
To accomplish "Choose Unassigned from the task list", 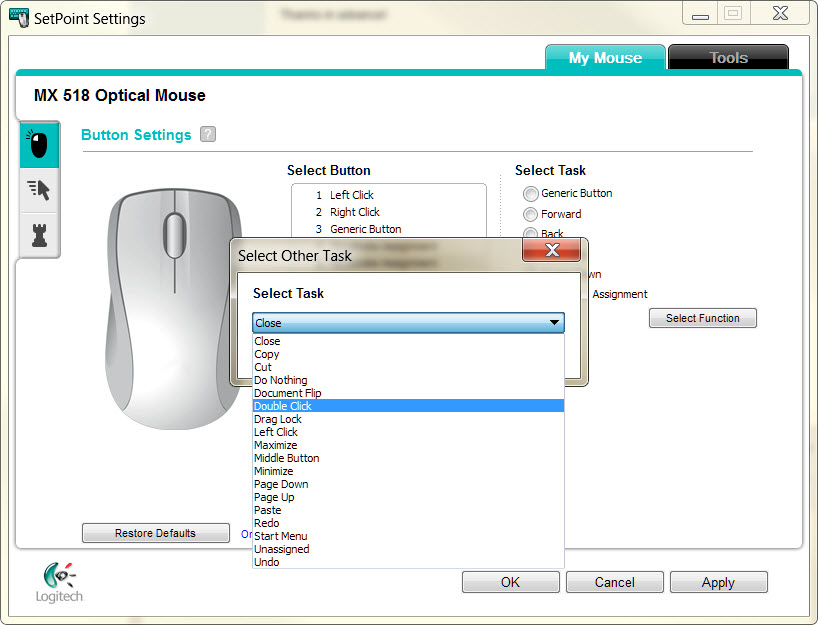I will click(x=408, y=549).
